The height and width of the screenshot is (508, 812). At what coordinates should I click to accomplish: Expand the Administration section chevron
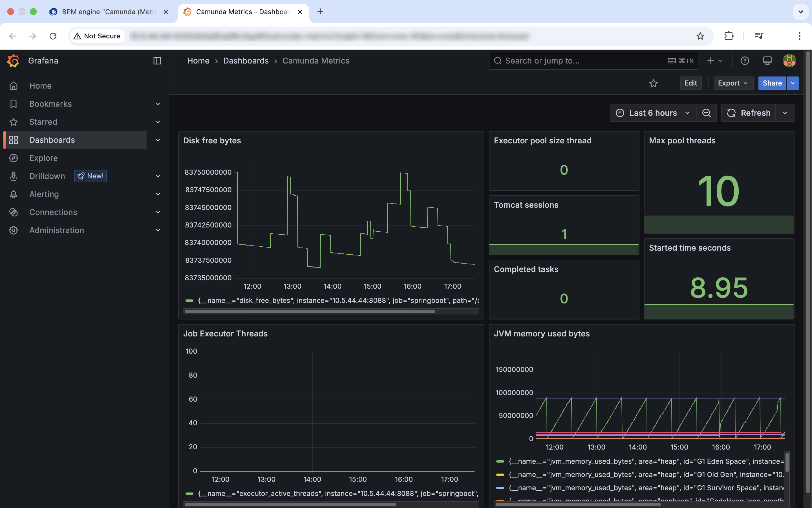158,231
